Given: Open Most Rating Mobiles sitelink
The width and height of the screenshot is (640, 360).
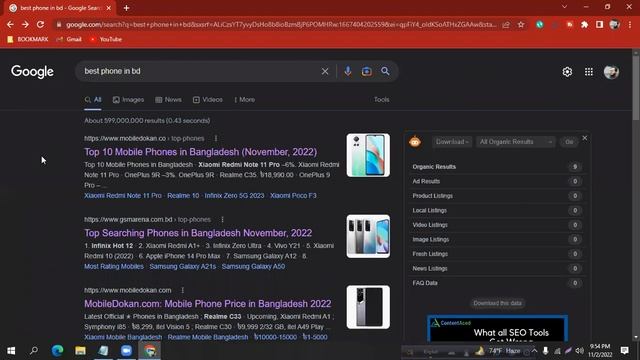Looking at the screenshot, I should coord(114,267).
